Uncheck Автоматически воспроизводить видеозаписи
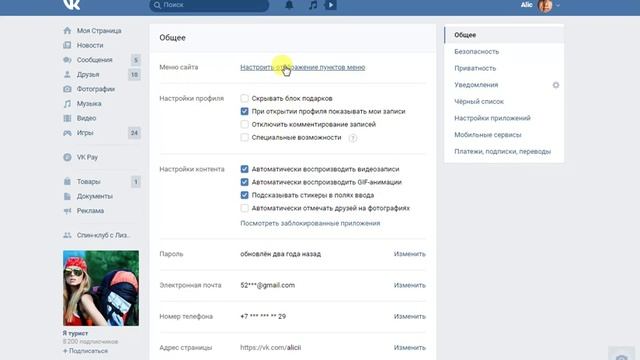 (244, 169)
